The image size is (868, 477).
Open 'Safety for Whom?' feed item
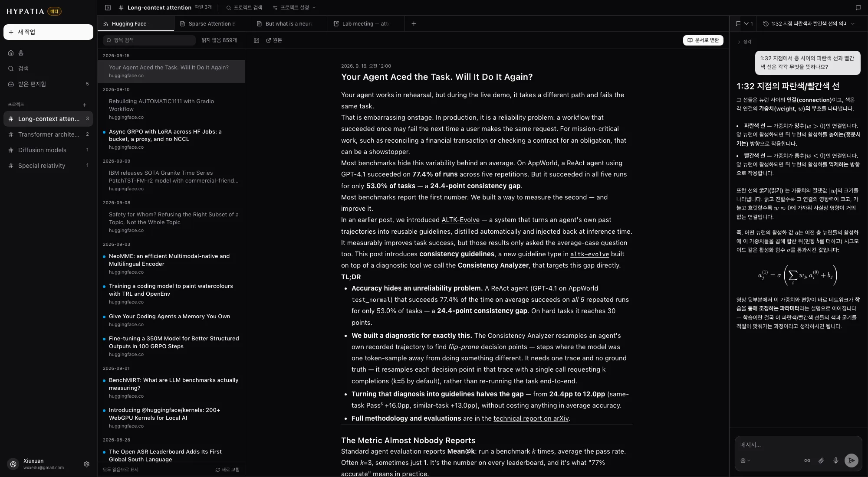171,222
